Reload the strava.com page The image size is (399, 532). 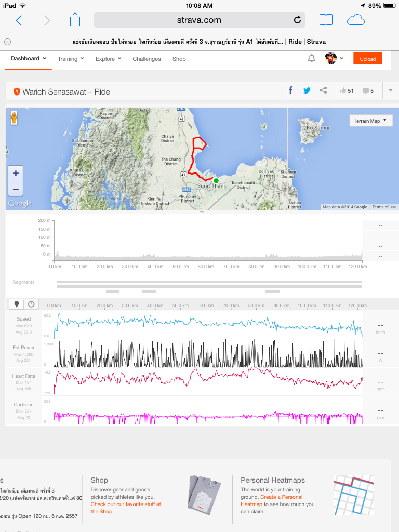click(x=297, y=20)
